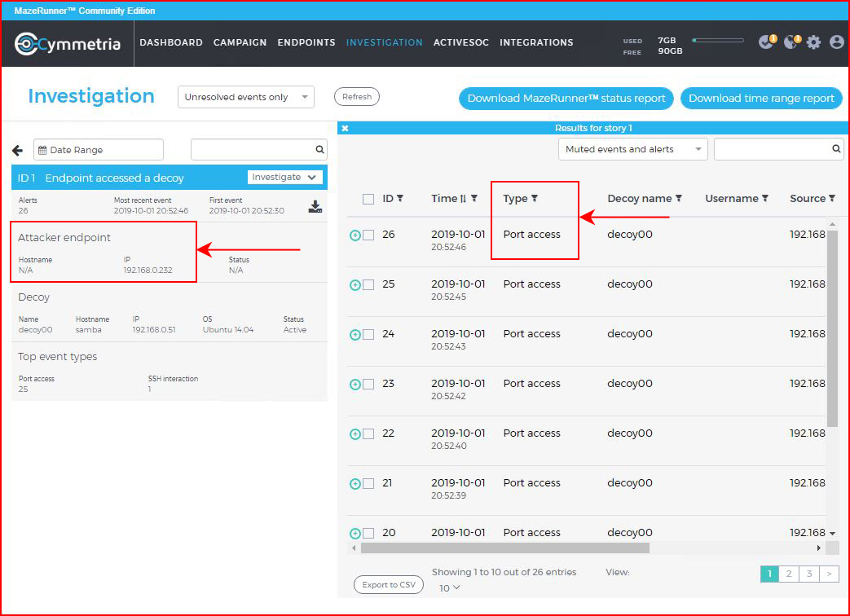This screenshot has height=616, width=850.
Task: Download time range report
Action: click(761, 98)
